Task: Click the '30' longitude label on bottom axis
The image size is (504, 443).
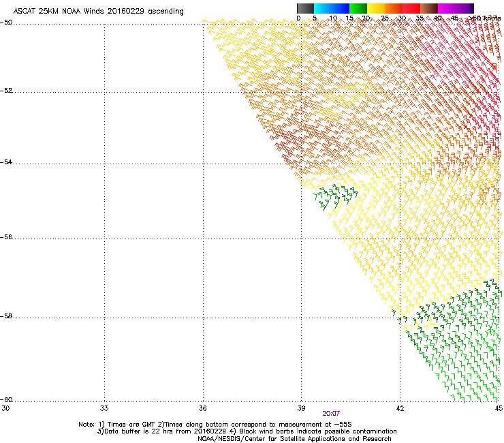Action: [x=5, y=408]
